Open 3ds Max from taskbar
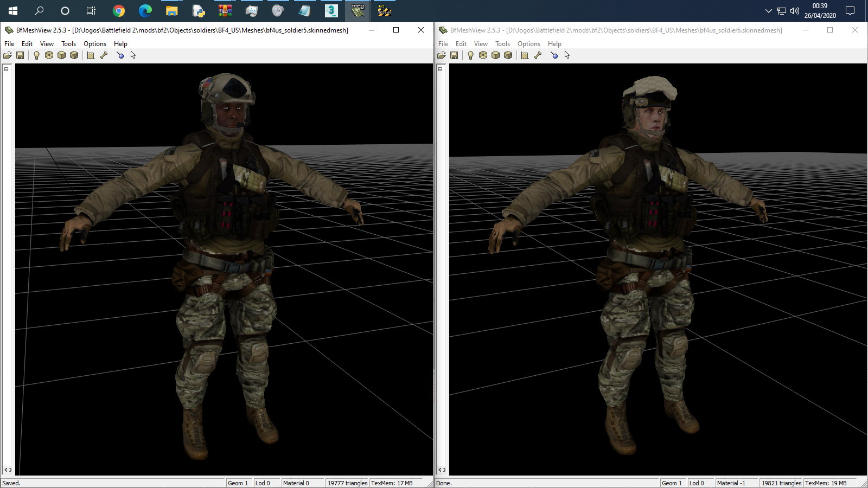This screenshot has width=868, height=488. tap(331, 11)
